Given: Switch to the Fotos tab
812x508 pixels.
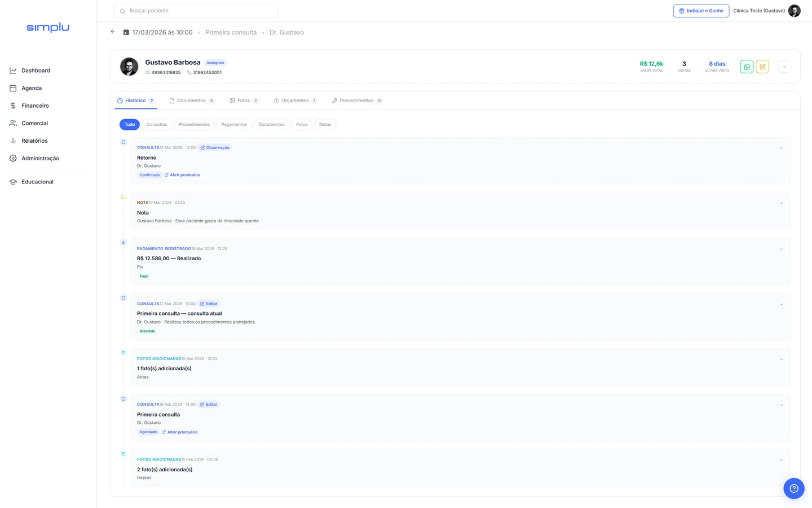Looking at the screenshot, I should (244, 100).
